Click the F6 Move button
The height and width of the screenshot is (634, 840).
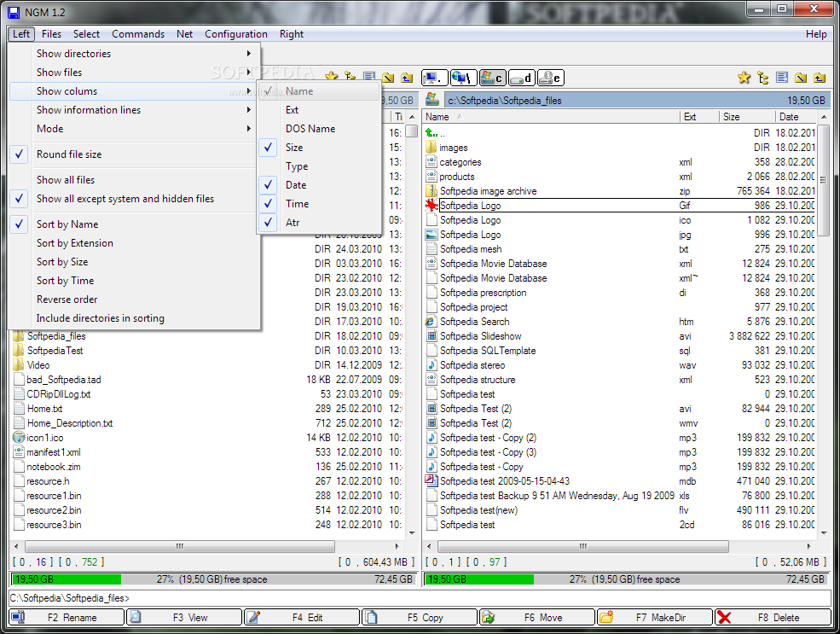click(537, 618)
